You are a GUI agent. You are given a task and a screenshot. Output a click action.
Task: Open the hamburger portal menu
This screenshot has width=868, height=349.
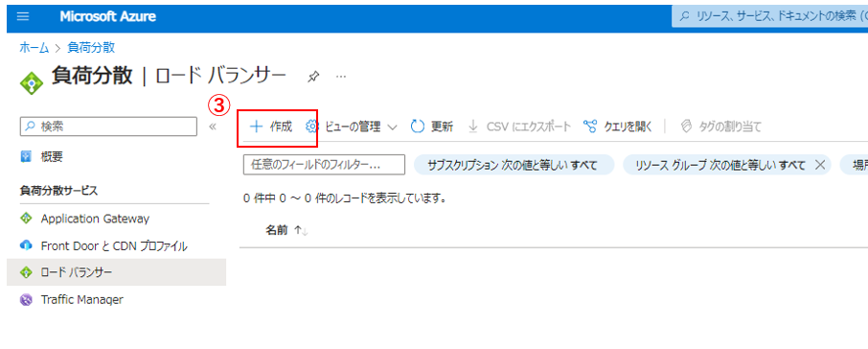point(23,16)
